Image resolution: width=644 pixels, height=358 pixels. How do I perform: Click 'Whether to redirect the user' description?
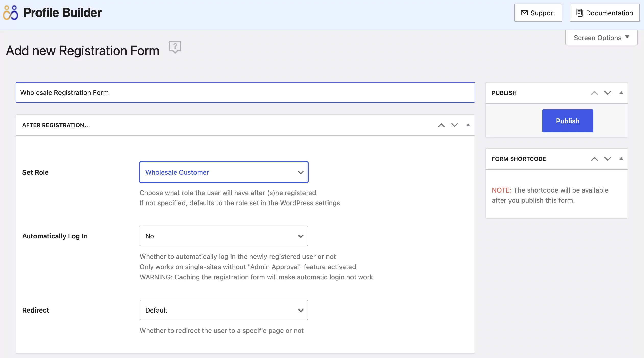[x=222, y=331]
